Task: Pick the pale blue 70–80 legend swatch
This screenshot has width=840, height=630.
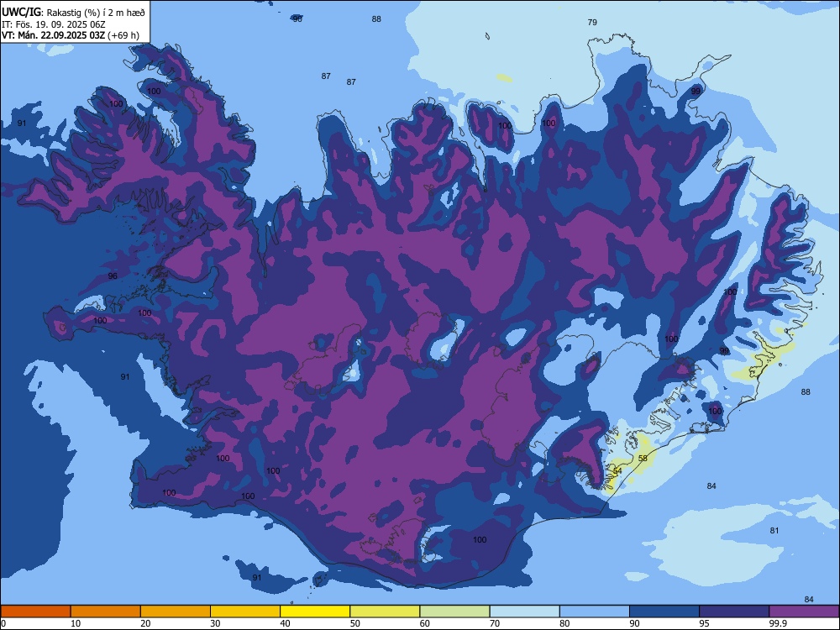Action: pyautogui.click(x=525, y=612)
